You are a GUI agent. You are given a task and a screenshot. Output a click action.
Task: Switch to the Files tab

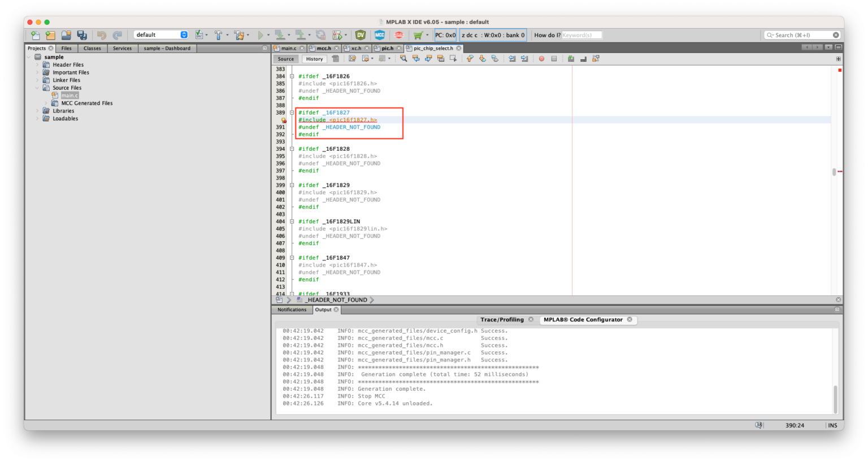(67, 49)
